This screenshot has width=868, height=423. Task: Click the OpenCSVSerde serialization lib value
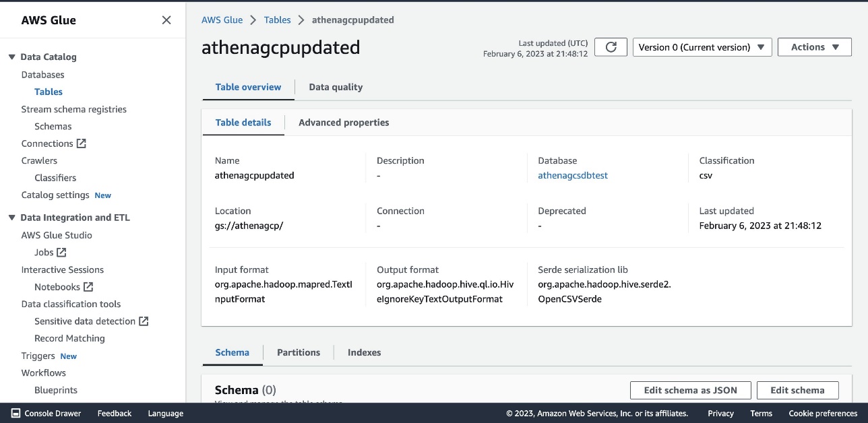(x=604, y=292)
